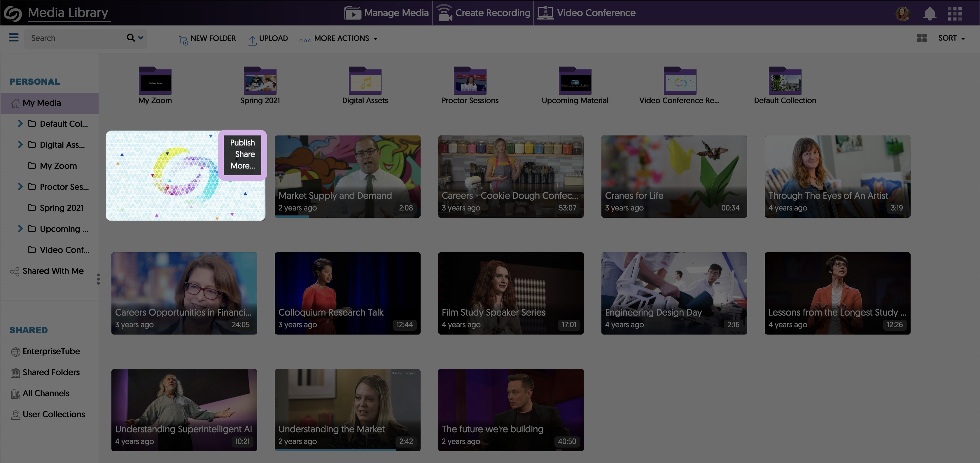Click the notifications bell icon
The height and width of the screenshot is (463, 980).
click(x=930, y=14)
